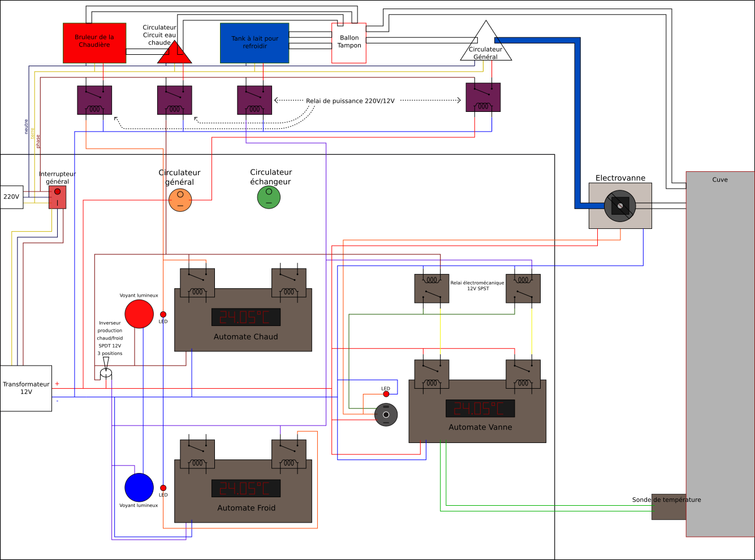This screenshot has width=755, height=560.
Task: Click the Transformateur 12V box
Action: [x=26, y=388]
